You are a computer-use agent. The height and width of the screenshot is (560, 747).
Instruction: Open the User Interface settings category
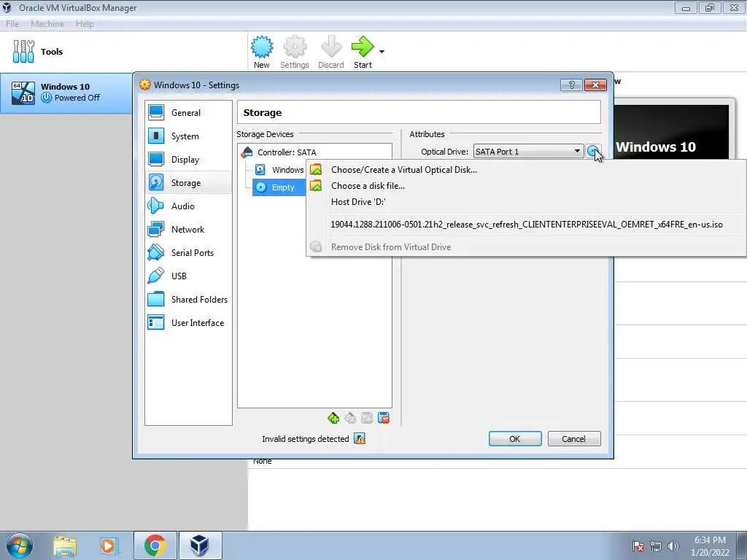coord(188,323)
